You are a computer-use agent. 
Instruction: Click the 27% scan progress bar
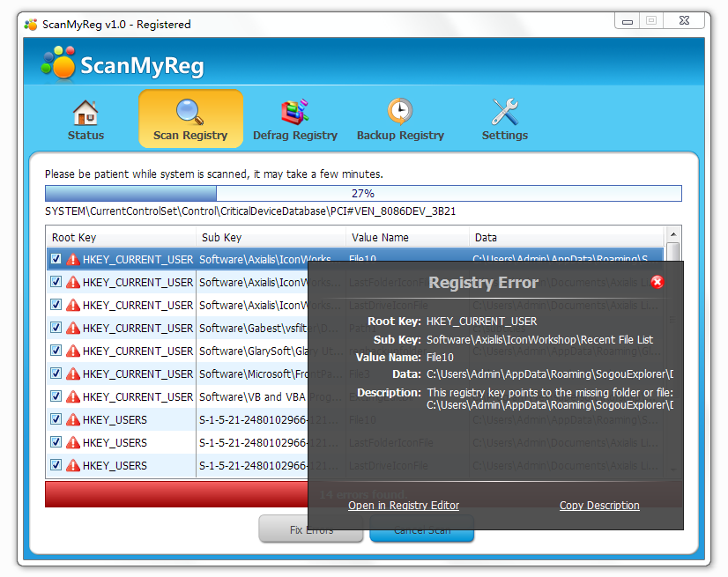(363, 193)
